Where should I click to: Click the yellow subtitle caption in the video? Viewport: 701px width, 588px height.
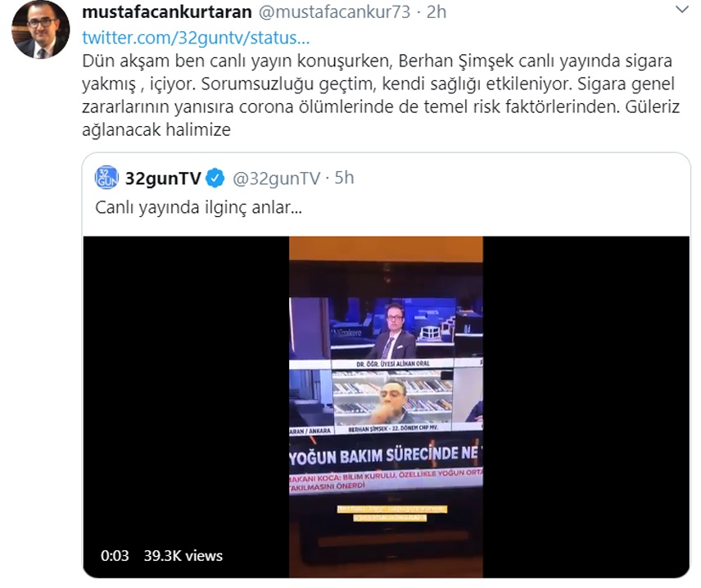391,513
